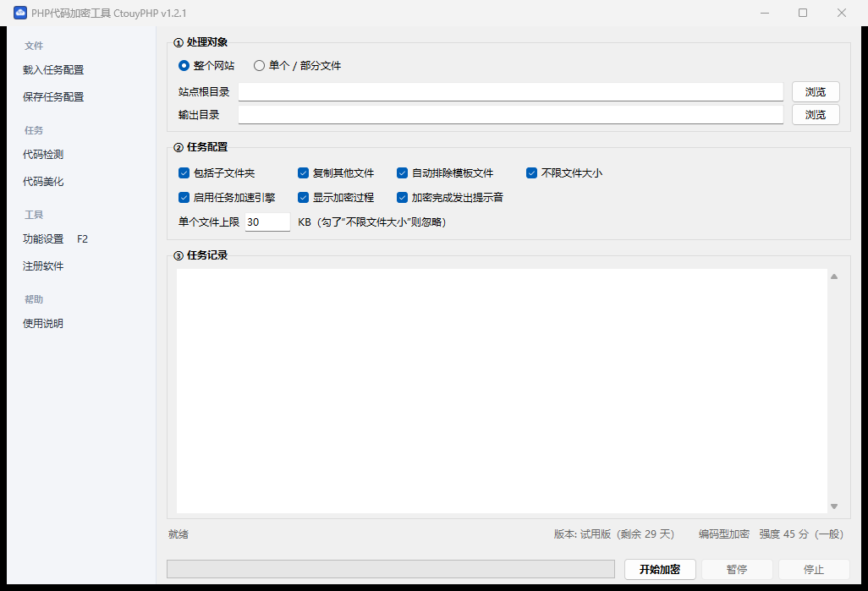868x591 pixels.
Task: Click the task log scroll down arrow
Action: point(834,506)
